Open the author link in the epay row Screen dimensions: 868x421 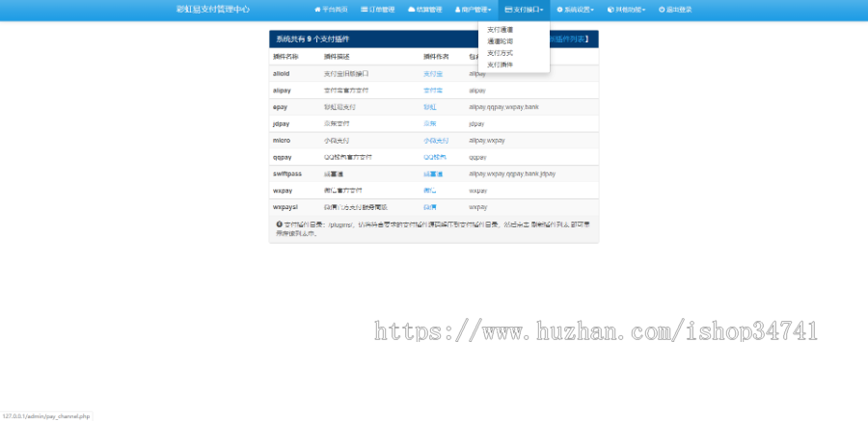pyautogui.click(x=429, y=107)
